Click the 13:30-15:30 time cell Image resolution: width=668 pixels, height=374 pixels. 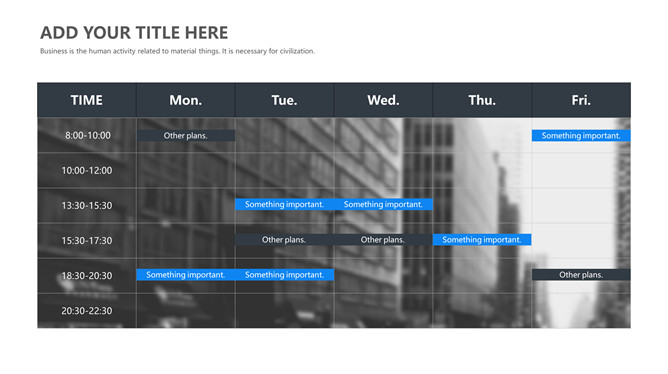tap(87, 205)
